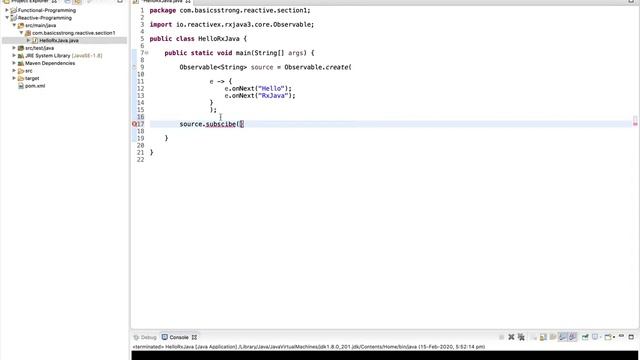
Task: Toggle Scroll Lock in Console toolbar
Action: pyautogui.click(x=543, y=337)
